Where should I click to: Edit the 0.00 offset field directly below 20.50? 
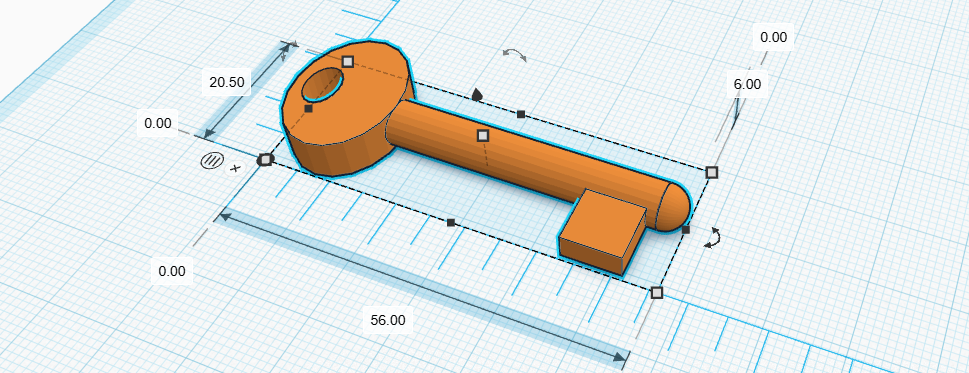[x=158, y=124]
